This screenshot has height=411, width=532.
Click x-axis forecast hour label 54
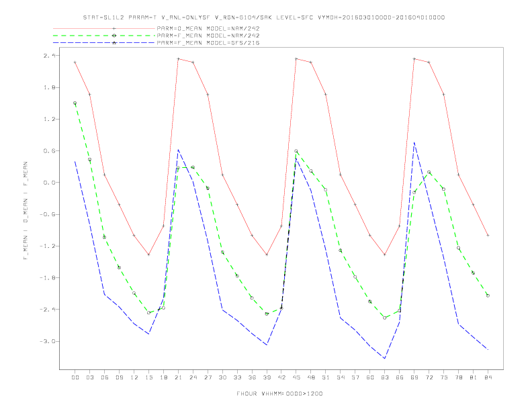click(x=341, y=377)
